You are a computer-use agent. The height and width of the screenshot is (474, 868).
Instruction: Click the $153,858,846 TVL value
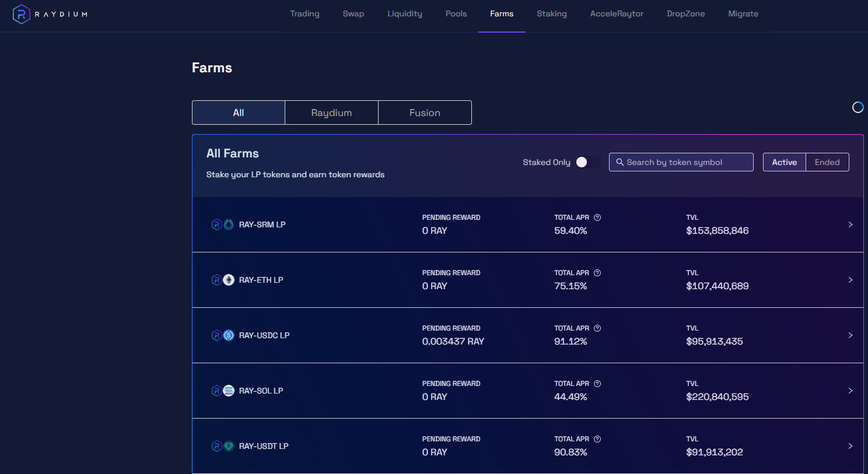pyautogui.click(x=717, y=231)
